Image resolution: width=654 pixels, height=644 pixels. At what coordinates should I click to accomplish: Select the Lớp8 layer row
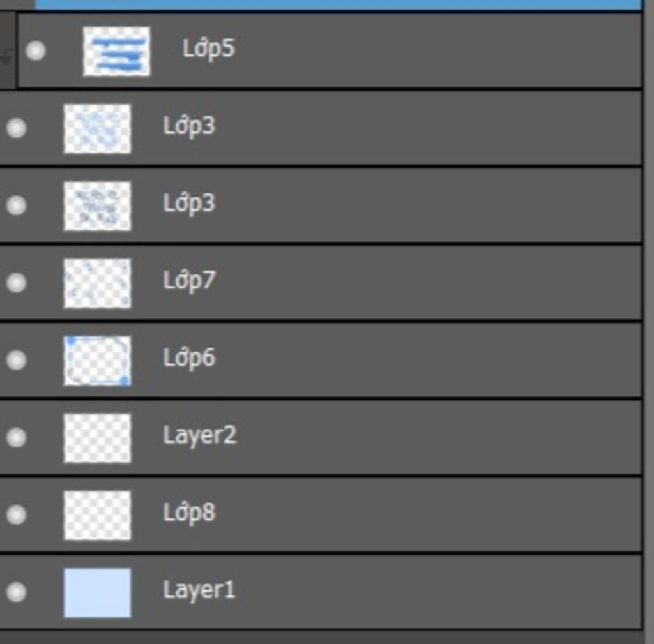tap(321, 515)
